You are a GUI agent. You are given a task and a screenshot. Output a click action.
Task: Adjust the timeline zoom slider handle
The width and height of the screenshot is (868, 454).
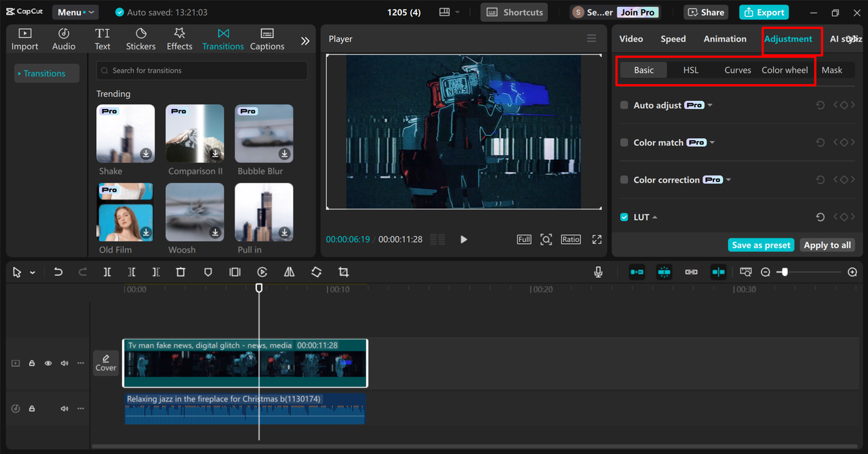(785, 272)
